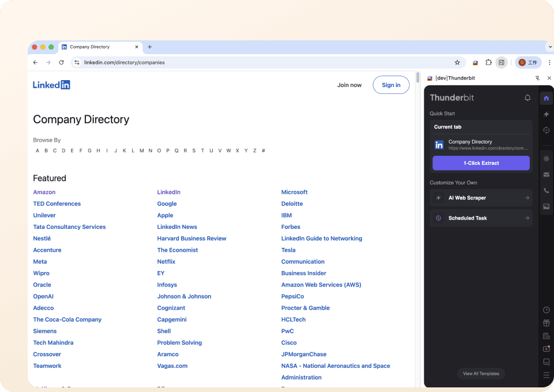
Task: Unpin the Thunderbit side panel
Action: [537, 78]
